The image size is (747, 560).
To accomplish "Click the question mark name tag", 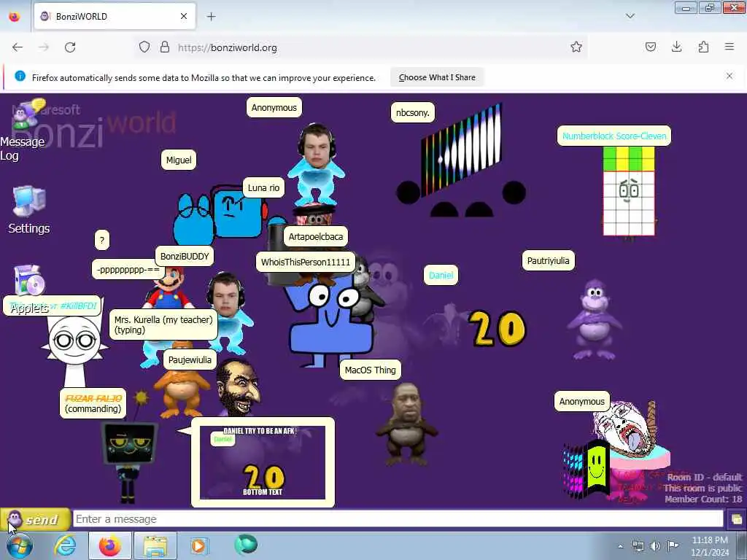I will click(102, 240).
